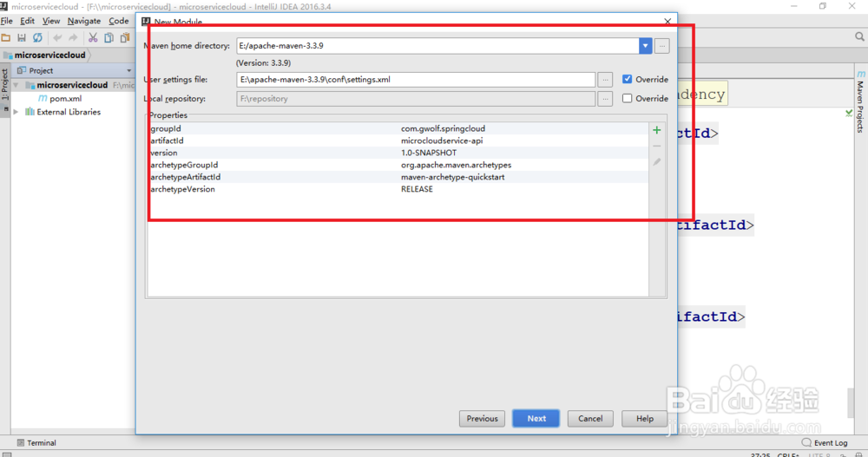Synchronize files with refresh icon
Screen dimensions: 868x457
(x=37, y=37)
